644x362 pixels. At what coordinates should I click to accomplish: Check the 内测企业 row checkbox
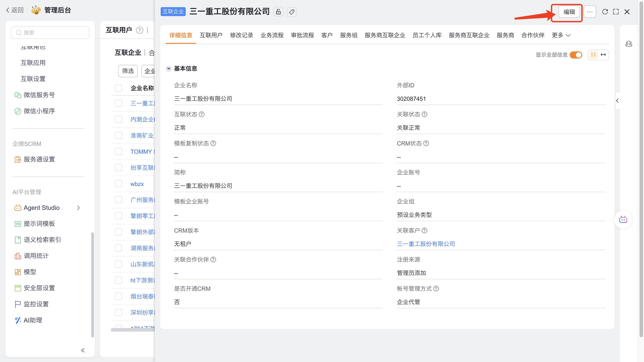click(x=119, y=119)
